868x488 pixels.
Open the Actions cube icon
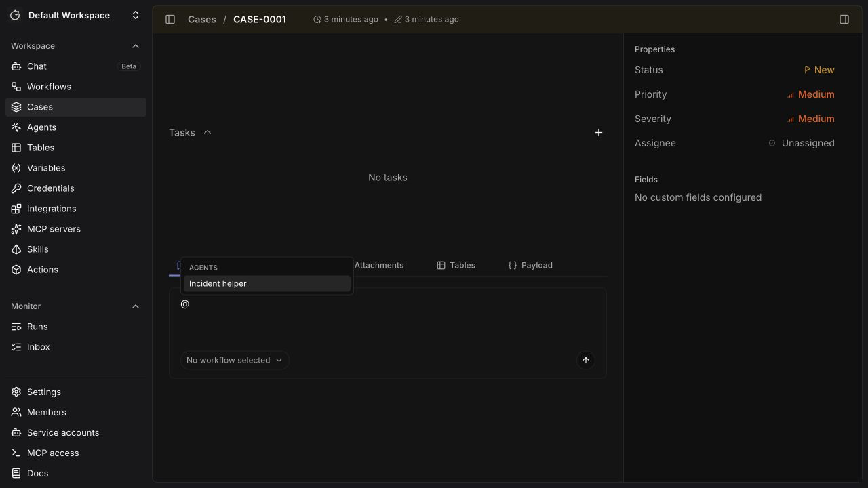point(16,270)
